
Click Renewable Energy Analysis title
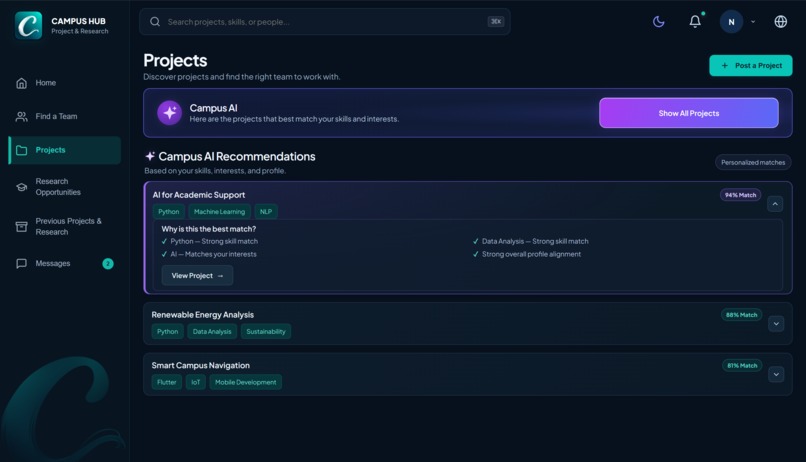203,315
